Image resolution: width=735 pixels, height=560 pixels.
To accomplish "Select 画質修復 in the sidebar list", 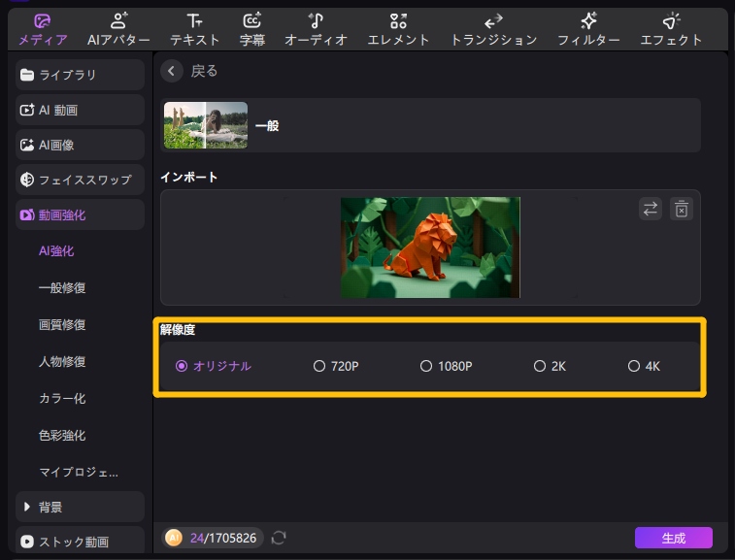I will [x=62, y=325].
